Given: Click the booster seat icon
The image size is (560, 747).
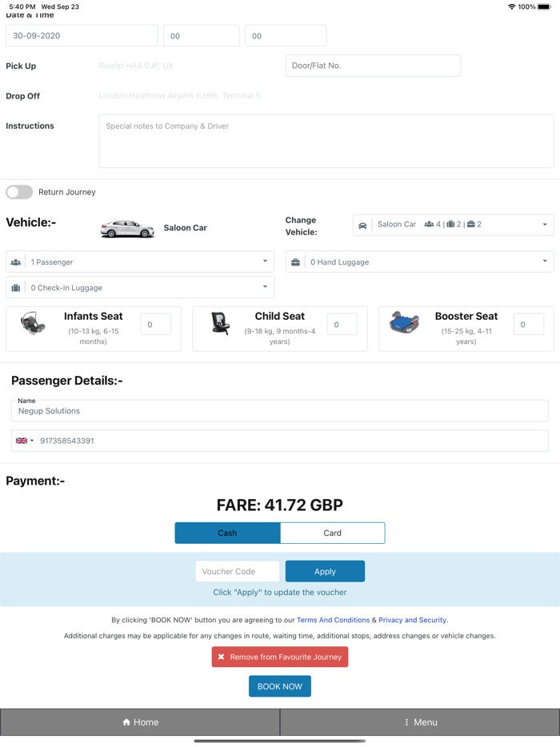Looking at the screenshot, I should click(405, 323).
